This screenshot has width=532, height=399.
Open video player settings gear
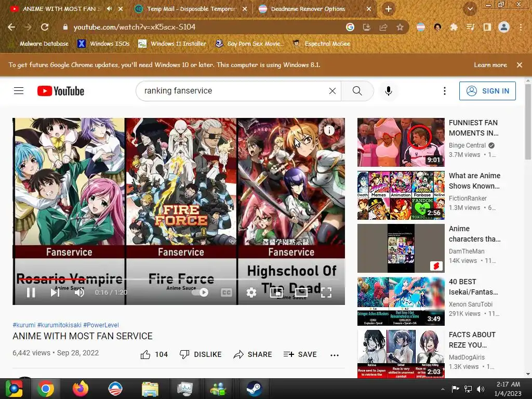point(251,292)
